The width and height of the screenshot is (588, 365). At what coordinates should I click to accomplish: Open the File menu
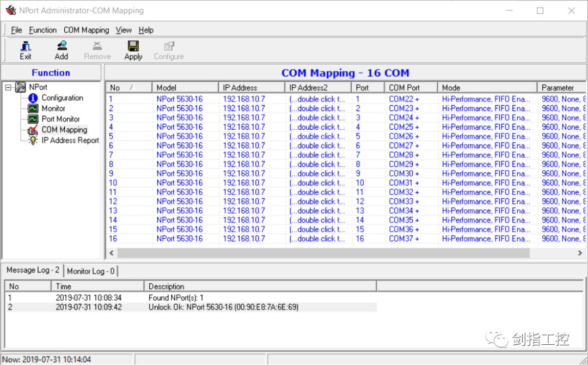[x=16, y=30]
